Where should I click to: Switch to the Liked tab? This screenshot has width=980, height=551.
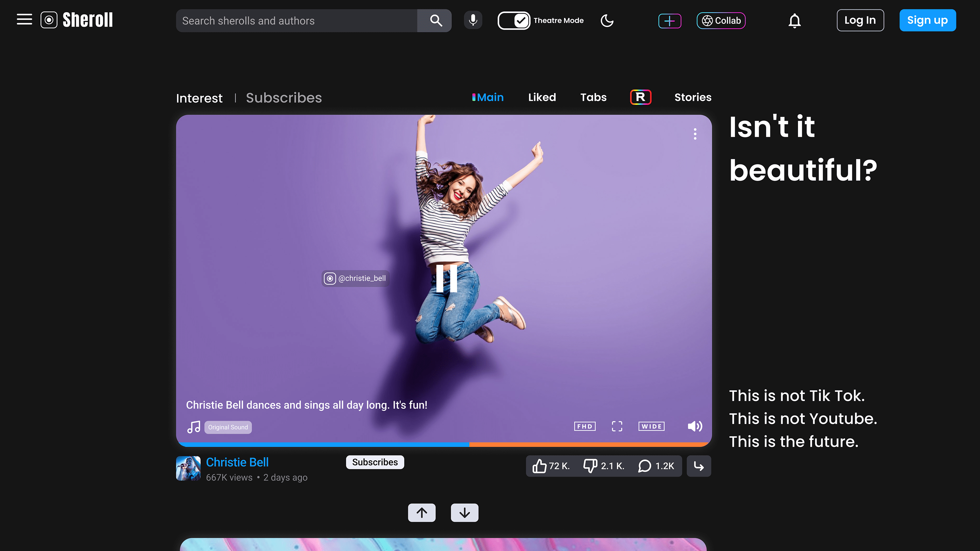coord(542,97)
